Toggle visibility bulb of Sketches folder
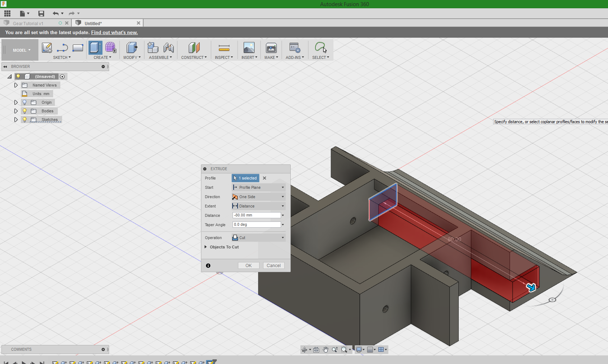The image size is (608, 364). coord(24,120)
